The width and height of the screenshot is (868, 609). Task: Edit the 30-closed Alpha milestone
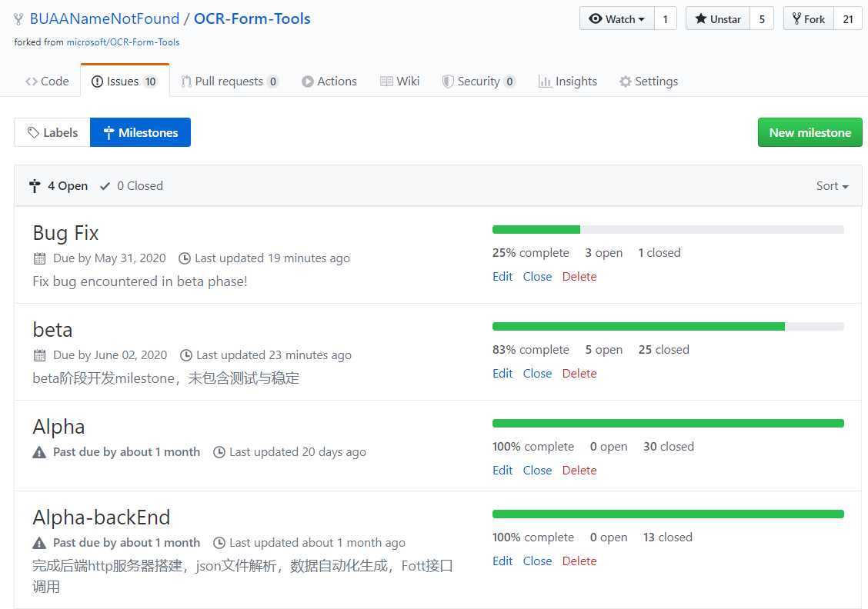click(502, 470)
